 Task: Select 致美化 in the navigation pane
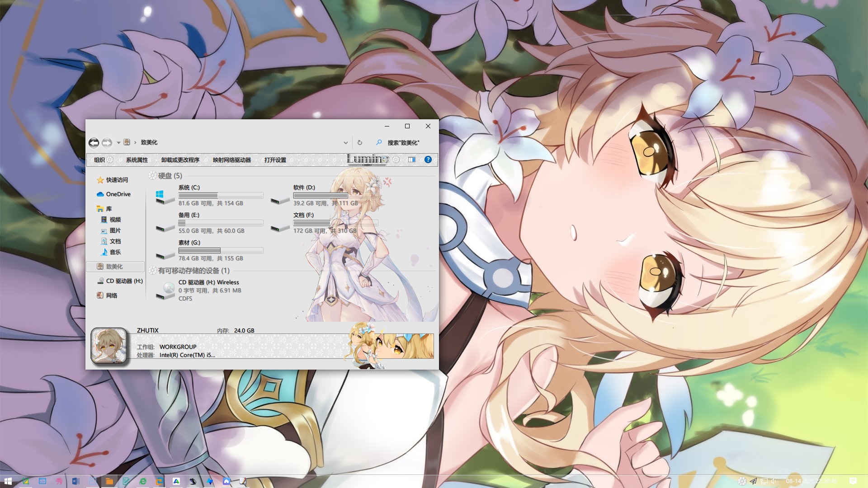click(x=115, y=267)
